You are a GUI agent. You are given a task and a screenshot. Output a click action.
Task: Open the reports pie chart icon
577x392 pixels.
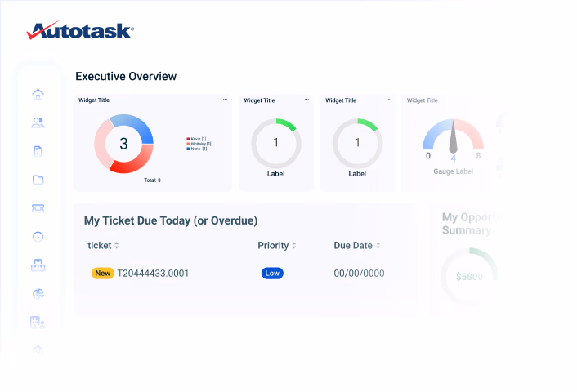click(x=38, y=293)
